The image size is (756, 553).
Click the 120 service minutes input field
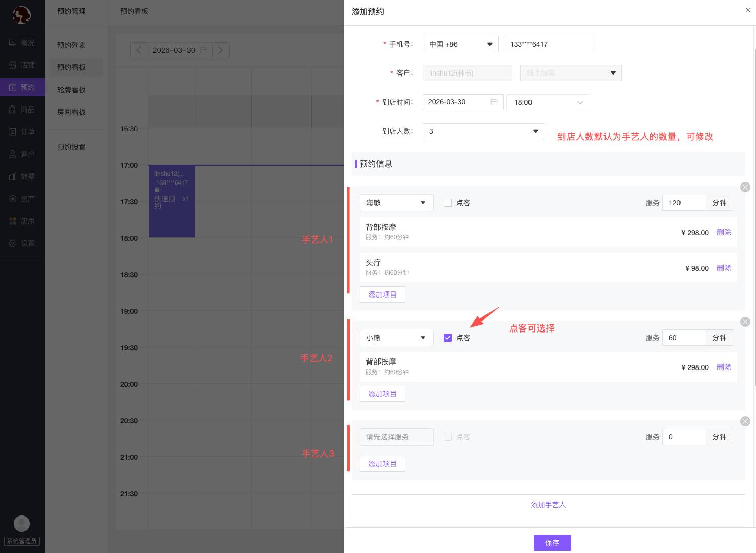tap(683, 203)
